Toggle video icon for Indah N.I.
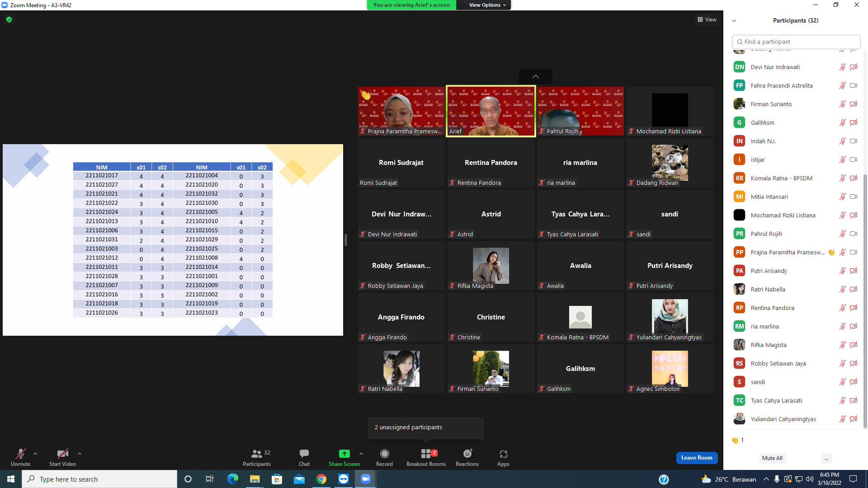868x488 pixels. pyautogui.click(x=854, y=141)
